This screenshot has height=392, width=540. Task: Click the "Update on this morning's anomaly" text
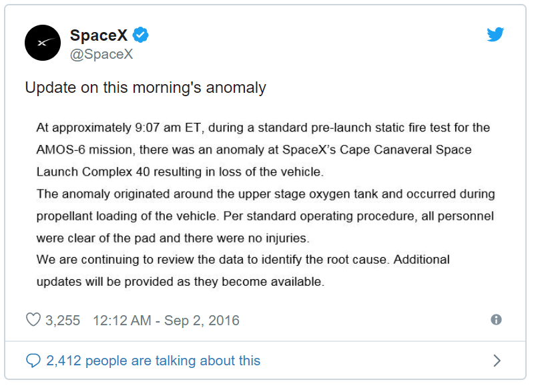point(146,87)
